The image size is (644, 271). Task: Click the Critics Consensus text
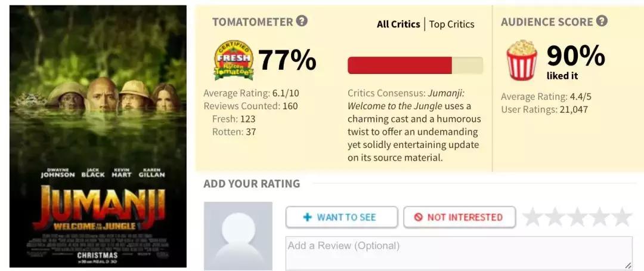click(413, 125)
